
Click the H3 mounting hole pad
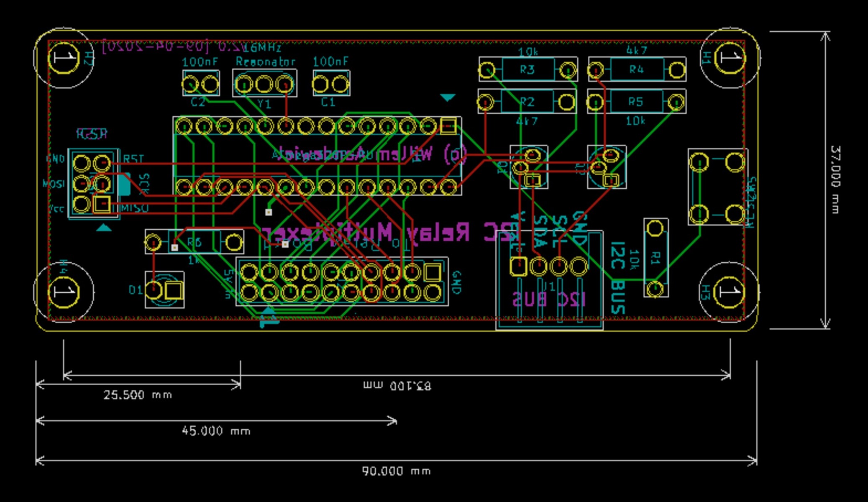pos(729,292)
